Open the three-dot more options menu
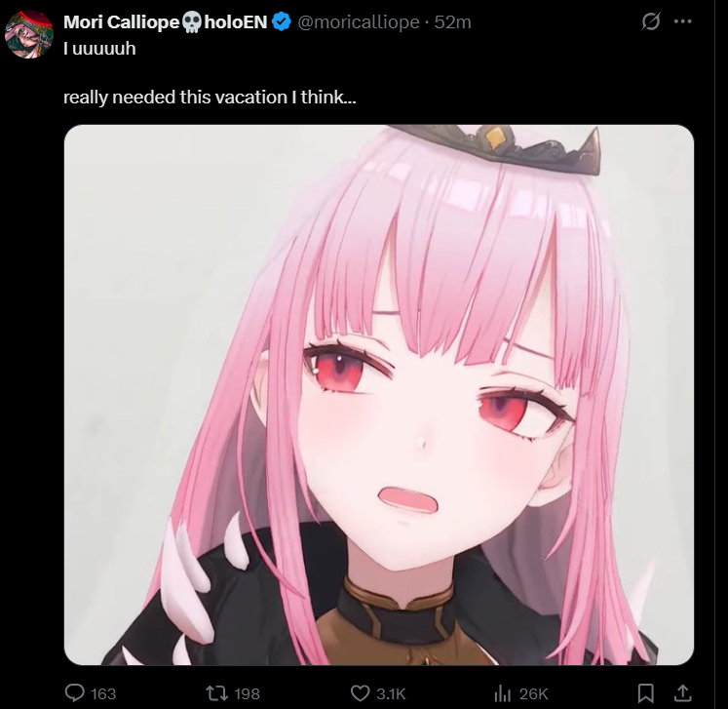The image size is (728, 709). [682, 21]
